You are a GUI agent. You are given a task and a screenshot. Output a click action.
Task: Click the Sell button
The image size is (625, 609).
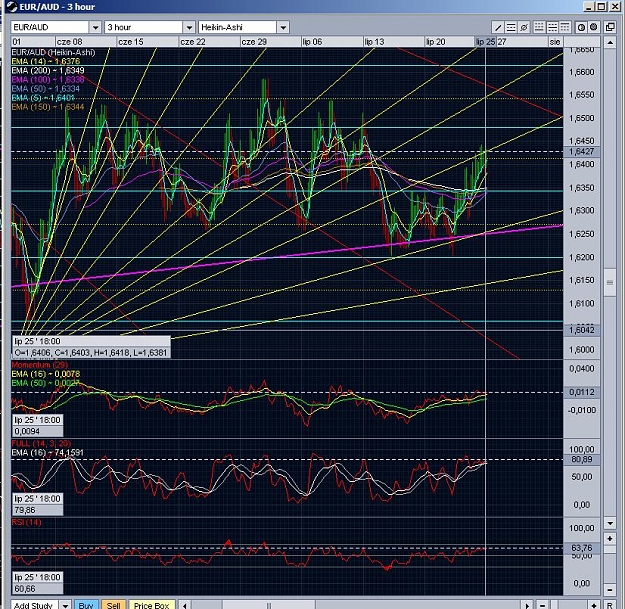tap(113, 605)
